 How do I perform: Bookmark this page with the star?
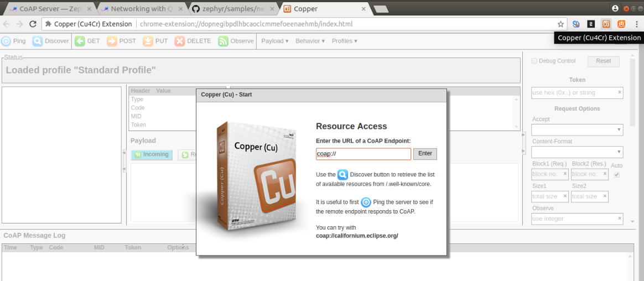(x=560, y=24)
